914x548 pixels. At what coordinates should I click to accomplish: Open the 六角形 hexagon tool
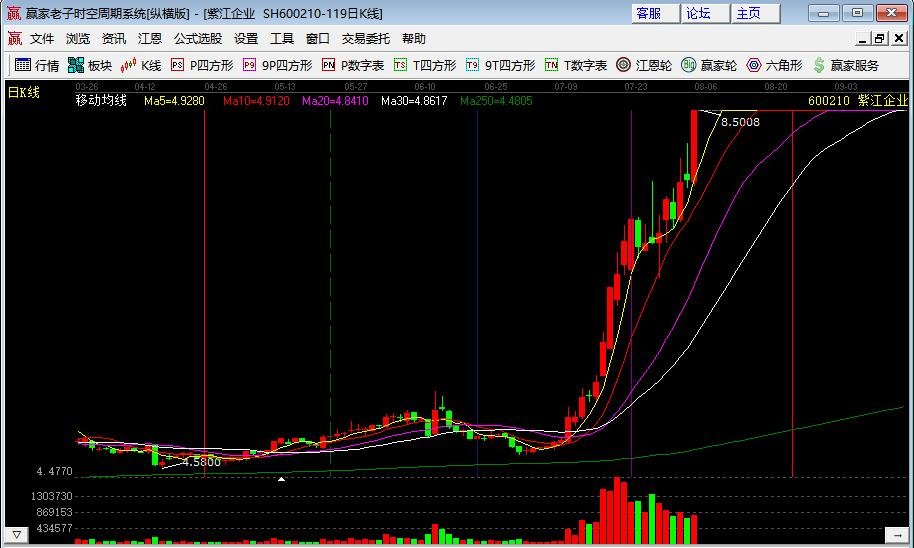[774, 65]
